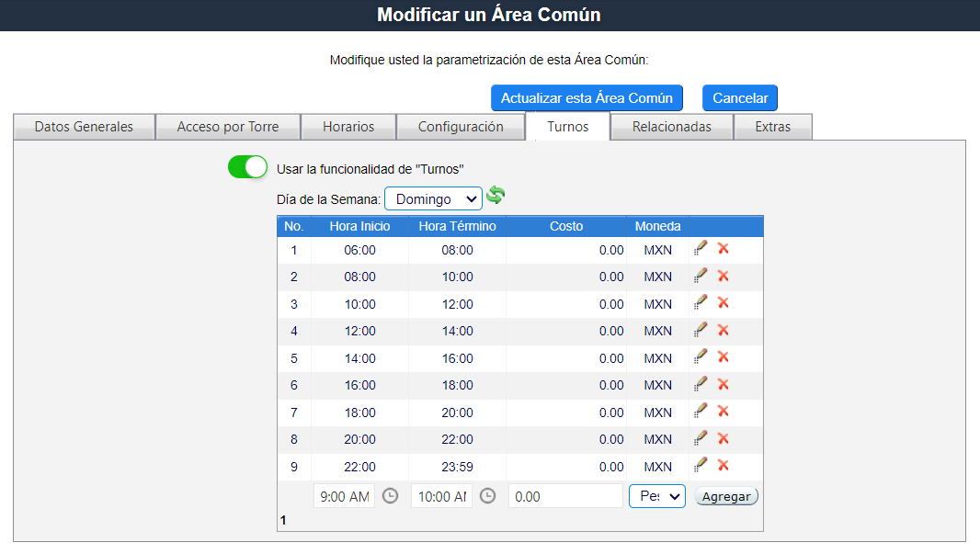
Task: Delete shift 9 ending at 23:59
Action: tap(724, 466)
